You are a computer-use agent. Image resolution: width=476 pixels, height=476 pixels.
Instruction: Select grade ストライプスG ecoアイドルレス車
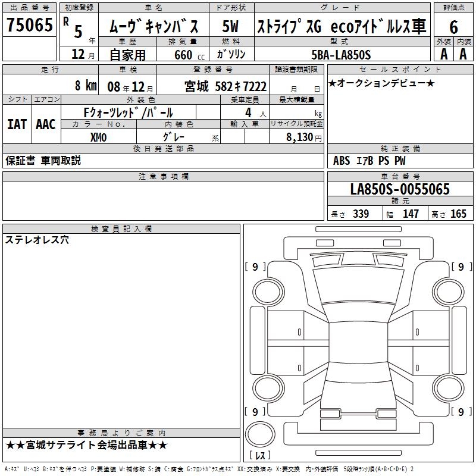pyautogui.click(x=342, y=26)
